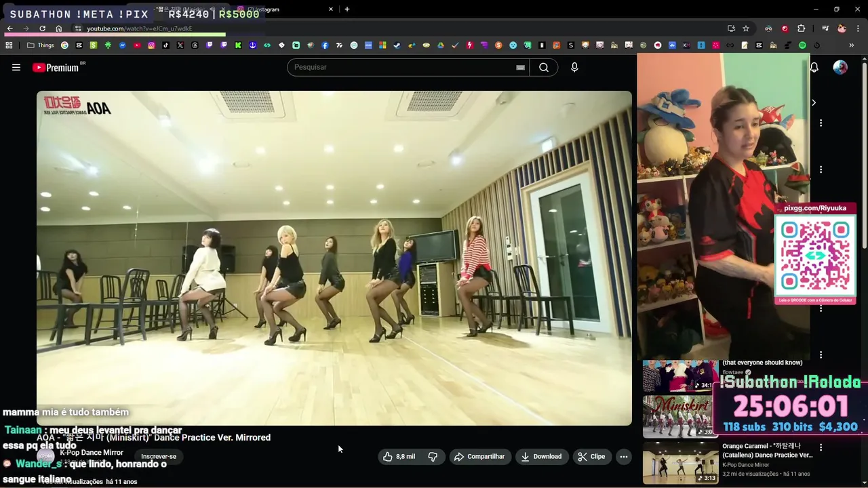Viewport: 868px width, 488px height.
Task: Open a new browser tab
Action: click(347, 9)
